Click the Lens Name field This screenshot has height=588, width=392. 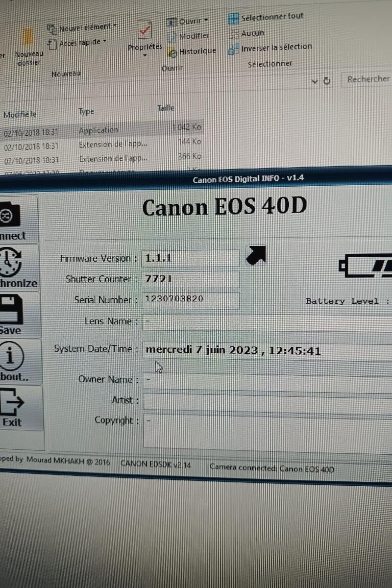click(x=267, y=321)
